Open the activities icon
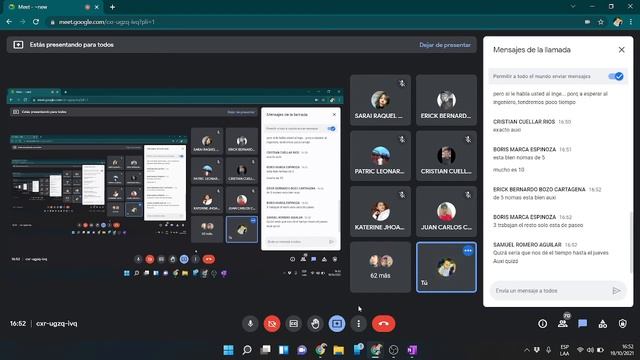The height and width of the screenshot is (360, 640). [602, 324]
